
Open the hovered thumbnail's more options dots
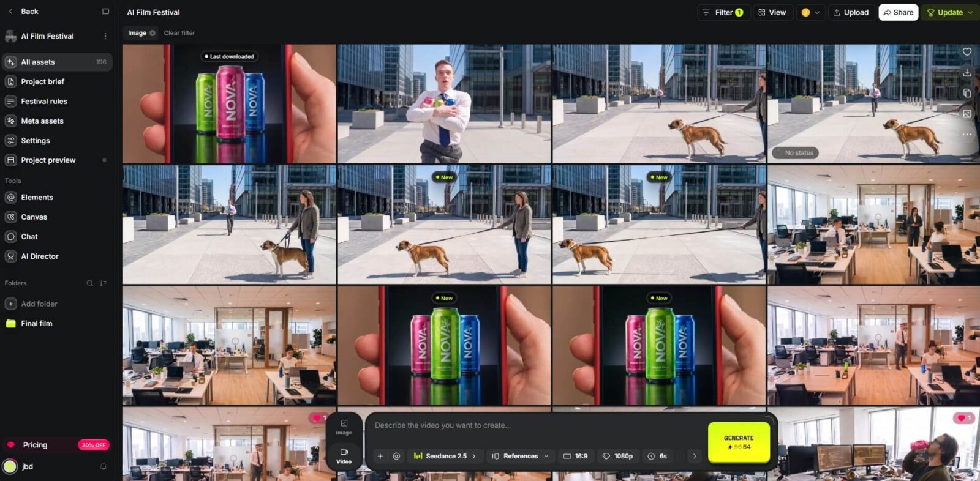point(967,134)
